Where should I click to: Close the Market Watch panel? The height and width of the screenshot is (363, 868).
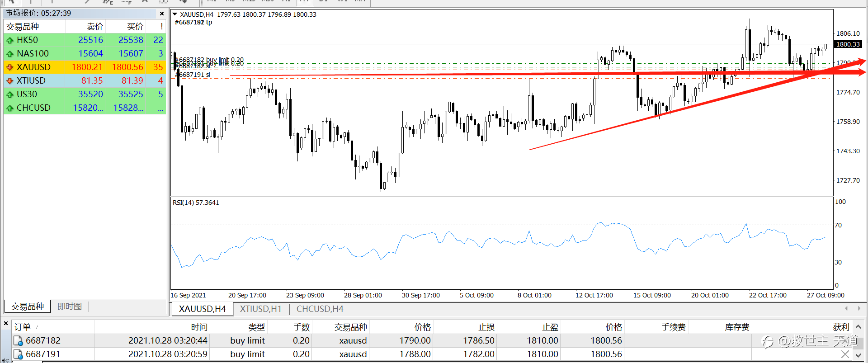point(162,14)
